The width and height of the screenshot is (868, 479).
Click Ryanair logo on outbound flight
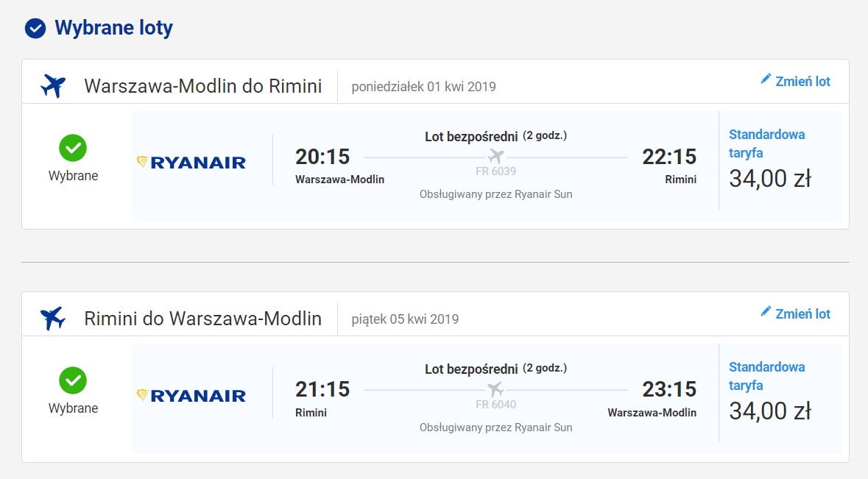[x=191, y=163]
